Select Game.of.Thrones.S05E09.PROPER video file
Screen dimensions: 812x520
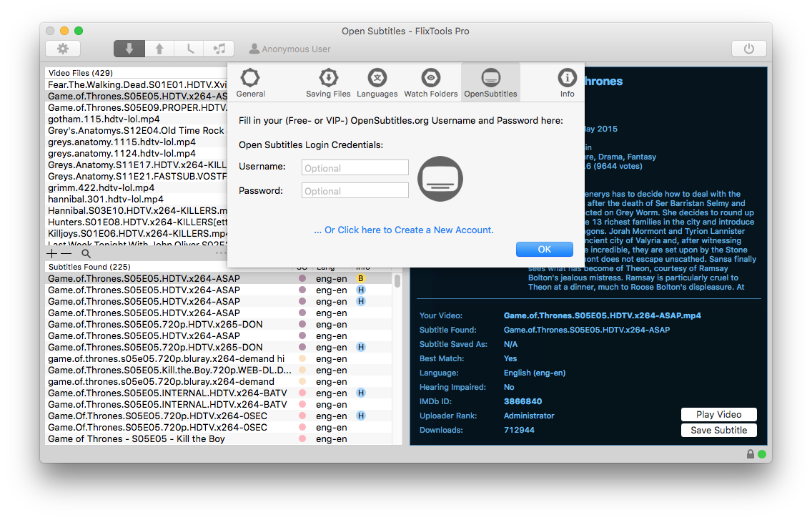[137, 107]
